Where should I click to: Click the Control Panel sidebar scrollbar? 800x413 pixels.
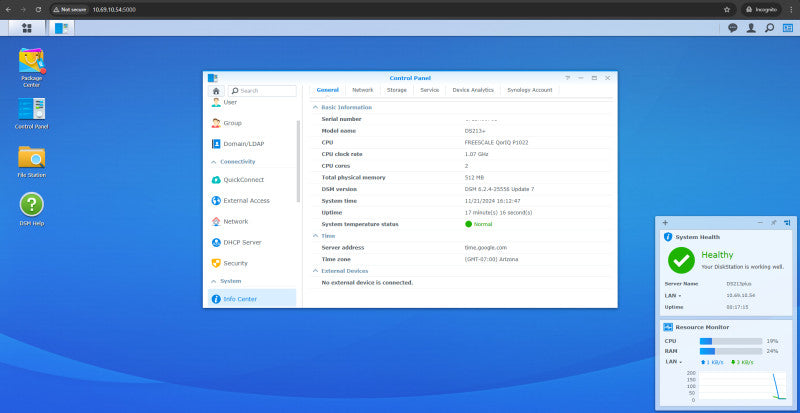pyautogui.click(x=298, y=161)
